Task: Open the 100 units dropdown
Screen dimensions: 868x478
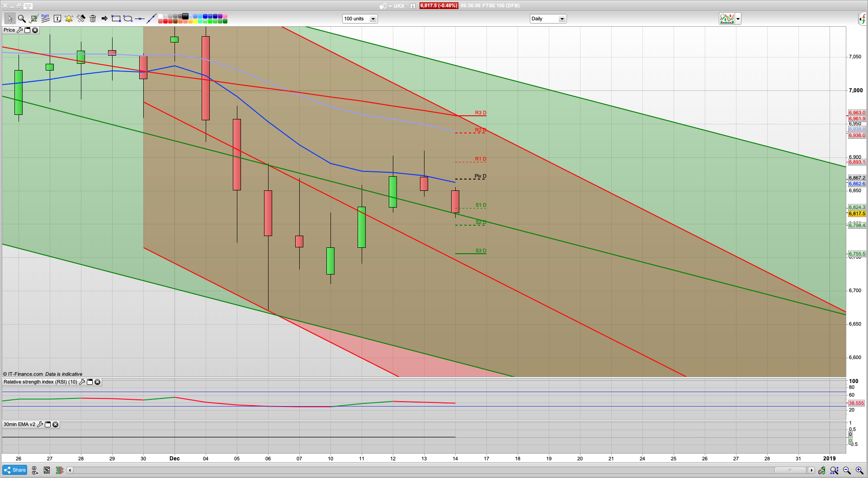Action: tap(373, 19)
